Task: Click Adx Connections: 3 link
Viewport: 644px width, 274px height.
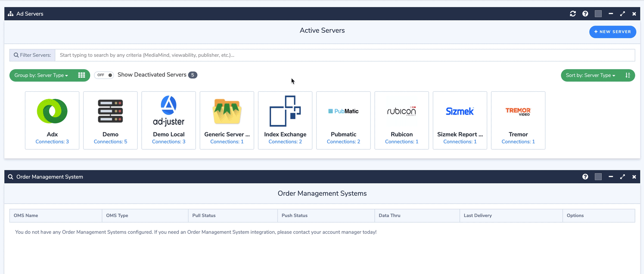Action: [52, 142]
